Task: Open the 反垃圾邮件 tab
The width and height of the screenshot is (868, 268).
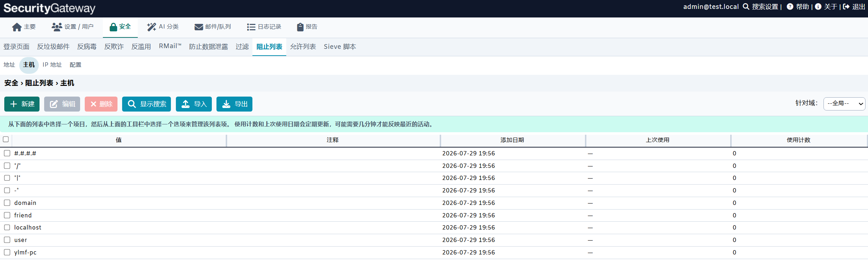Action: [x=53, y=47]
